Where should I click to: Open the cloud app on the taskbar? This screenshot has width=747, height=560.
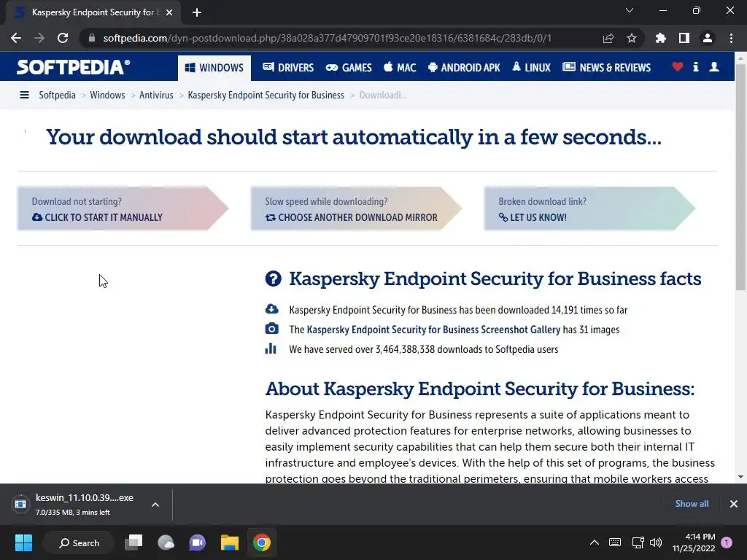(x=166, y=542)
